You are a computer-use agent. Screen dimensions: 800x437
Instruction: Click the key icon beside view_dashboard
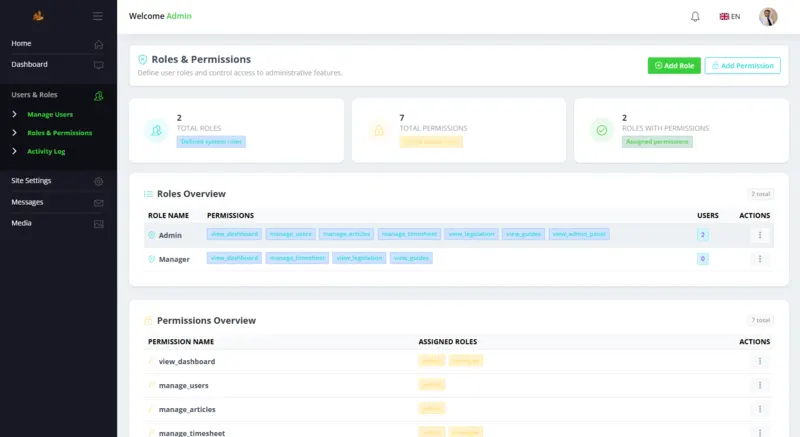click(151, 361)
